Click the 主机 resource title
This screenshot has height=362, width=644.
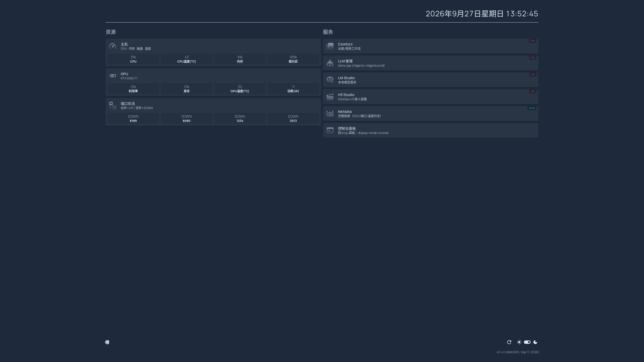point(124,44)
